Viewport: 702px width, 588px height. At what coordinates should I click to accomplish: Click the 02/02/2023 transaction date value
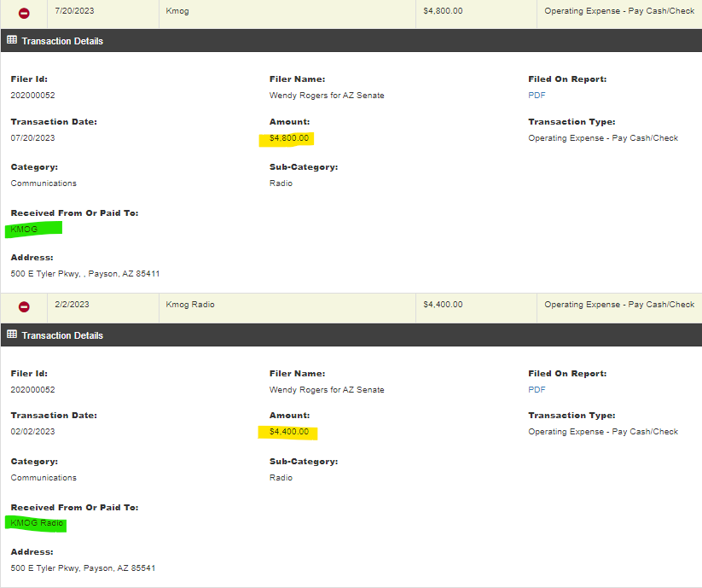pos(32,432)
